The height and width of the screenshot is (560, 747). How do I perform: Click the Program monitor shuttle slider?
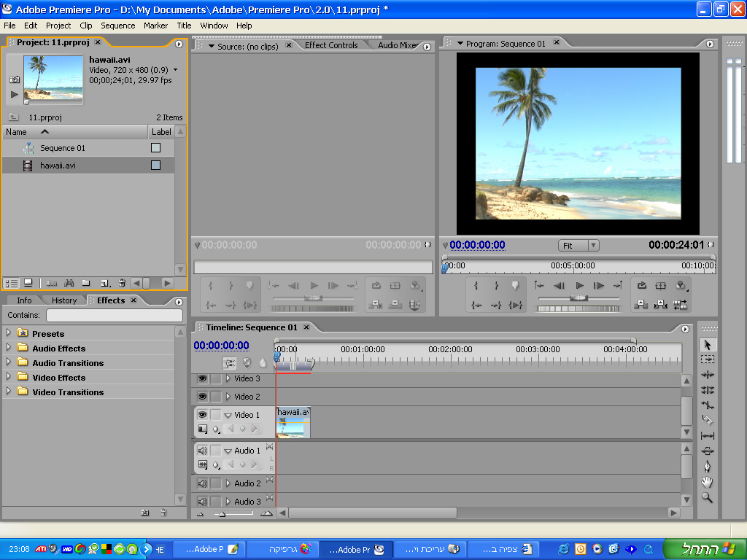tap(579, 298)
